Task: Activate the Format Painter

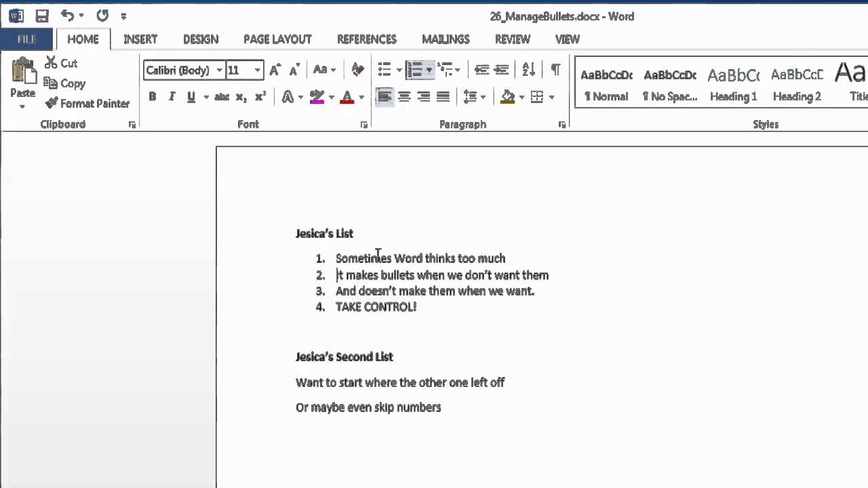Action: click(87, 104)
